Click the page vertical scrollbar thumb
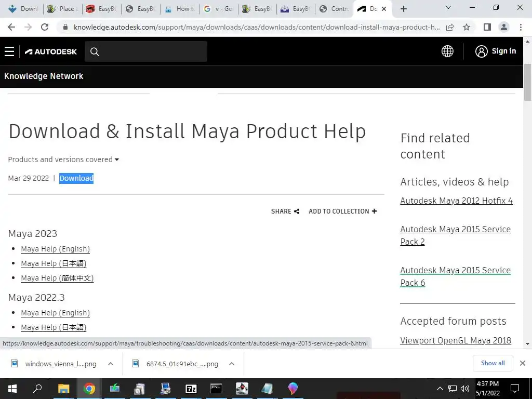Viewport: 532px width, 399px height. (527, 83)
